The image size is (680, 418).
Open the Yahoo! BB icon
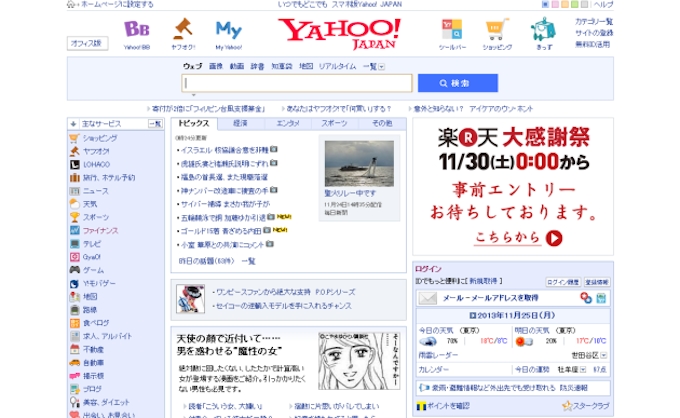136,28
